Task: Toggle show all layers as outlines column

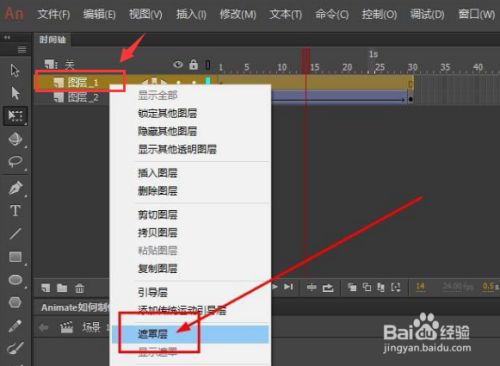Action: pos(208,65)
